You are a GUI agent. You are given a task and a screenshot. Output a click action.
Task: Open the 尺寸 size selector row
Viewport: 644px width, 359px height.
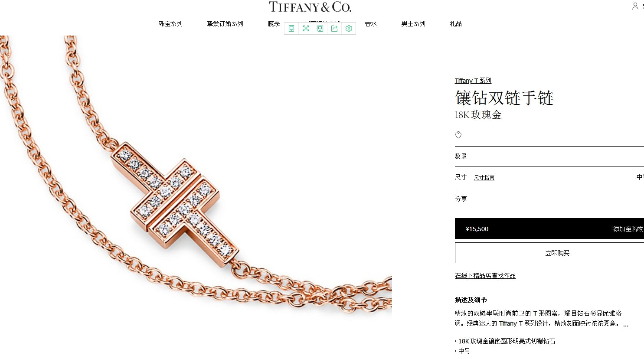tap(549, 177)
